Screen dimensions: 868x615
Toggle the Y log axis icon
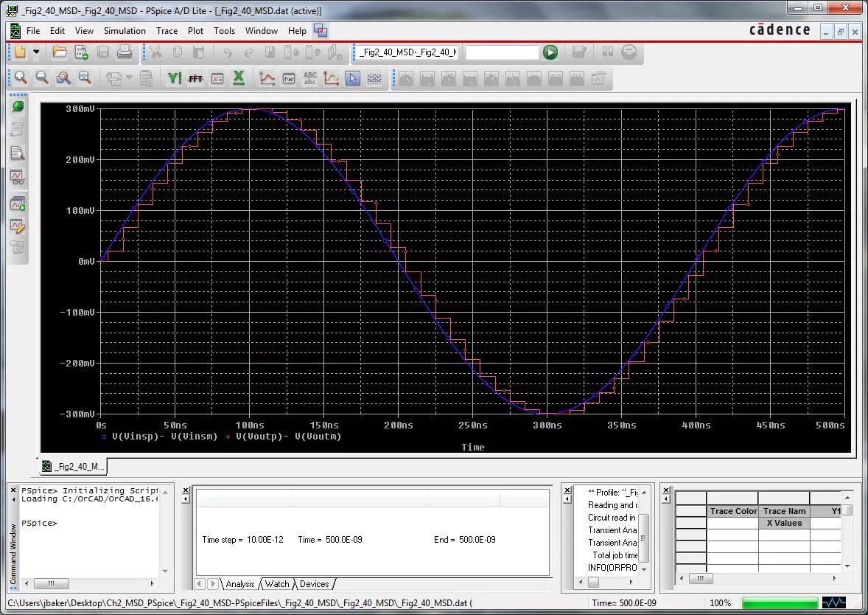(174, 77)
